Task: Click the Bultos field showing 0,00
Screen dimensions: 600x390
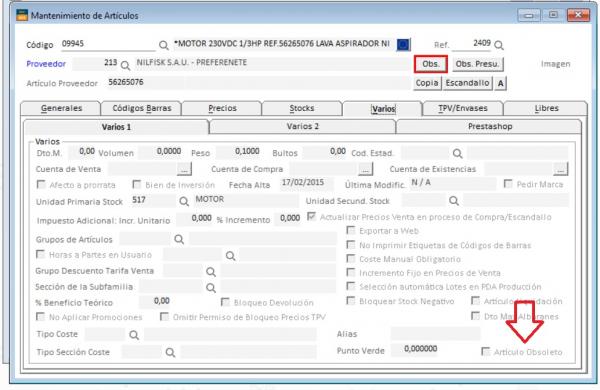Action: coord(325,152)
